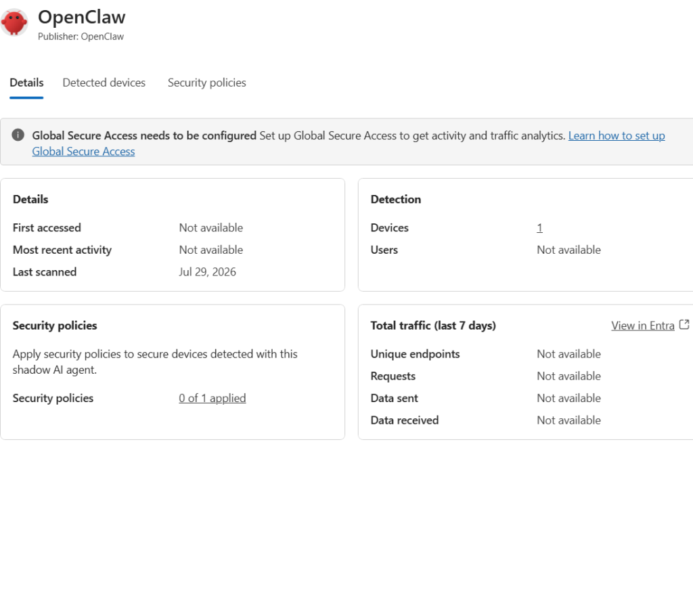The width and height of the screenshot is (693, 616).
Task: Click the Users label in the Detection card
Action: (x=384, y=250)
